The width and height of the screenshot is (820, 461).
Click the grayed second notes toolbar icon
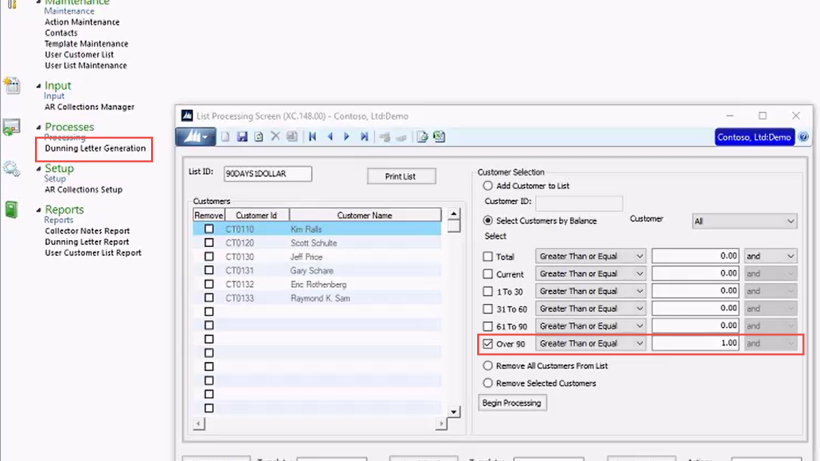click(x=401, y=137)
